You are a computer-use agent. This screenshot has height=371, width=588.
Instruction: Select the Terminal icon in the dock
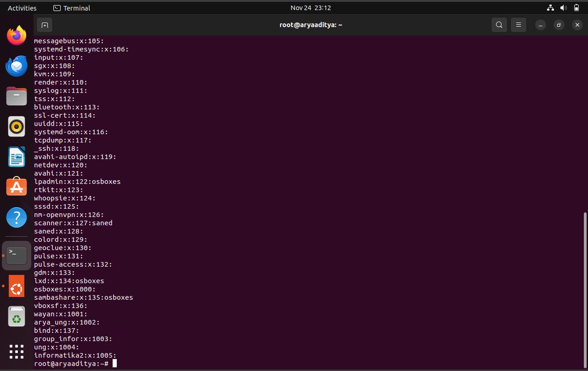click(x=17, y=255)
